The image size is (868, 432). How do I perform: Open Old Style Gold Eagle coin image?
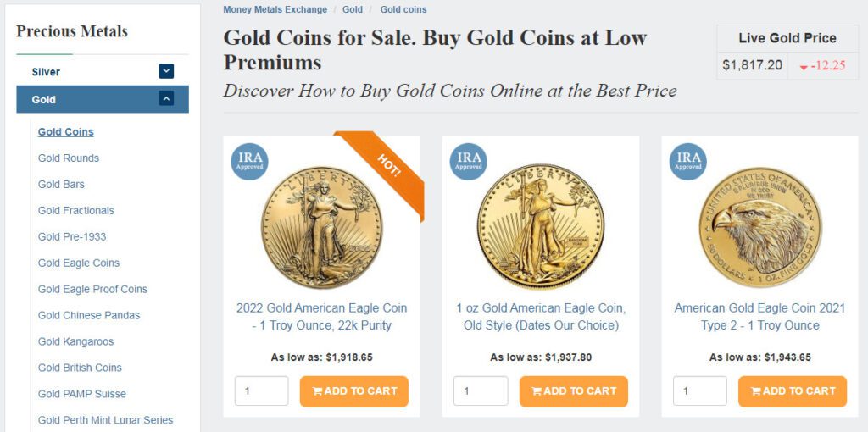point(540,227)
